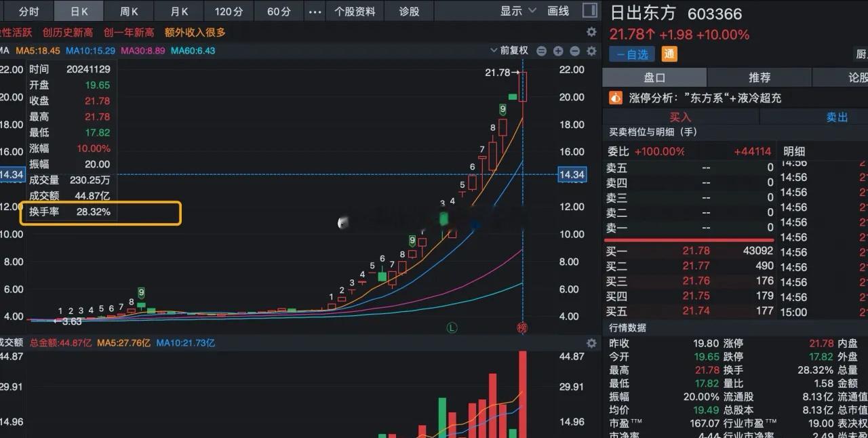The image size is (868, 438).
Task: Click the latest candlestick marked 21.78
Action: tap(523, 86)
